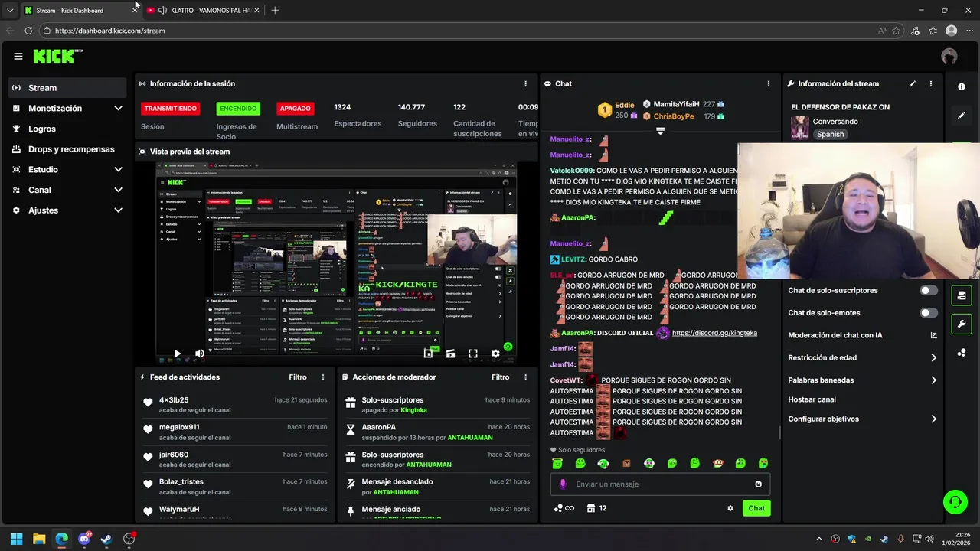The width and height of the screenshot is (980, 551).
Task: Reload the page with browser refresh button
Action: 28,31
